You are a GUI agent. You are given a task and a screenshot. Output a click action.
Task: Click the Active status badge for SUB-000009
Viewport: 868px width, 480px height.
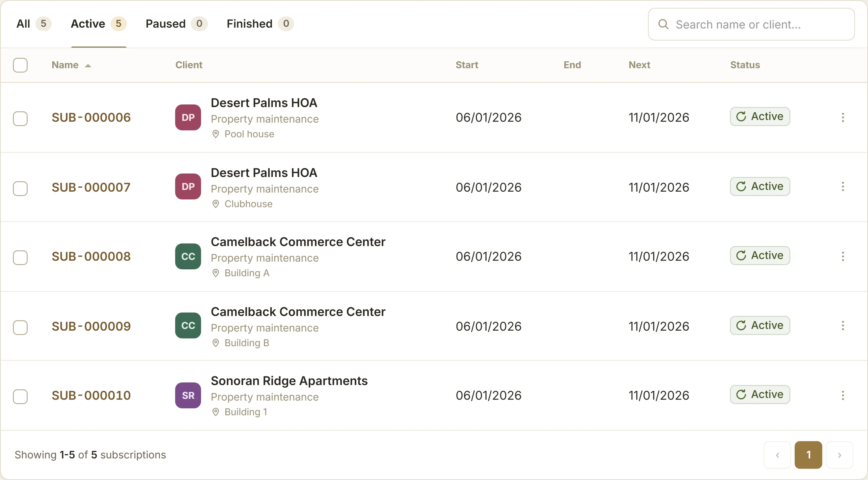[760, 325]
